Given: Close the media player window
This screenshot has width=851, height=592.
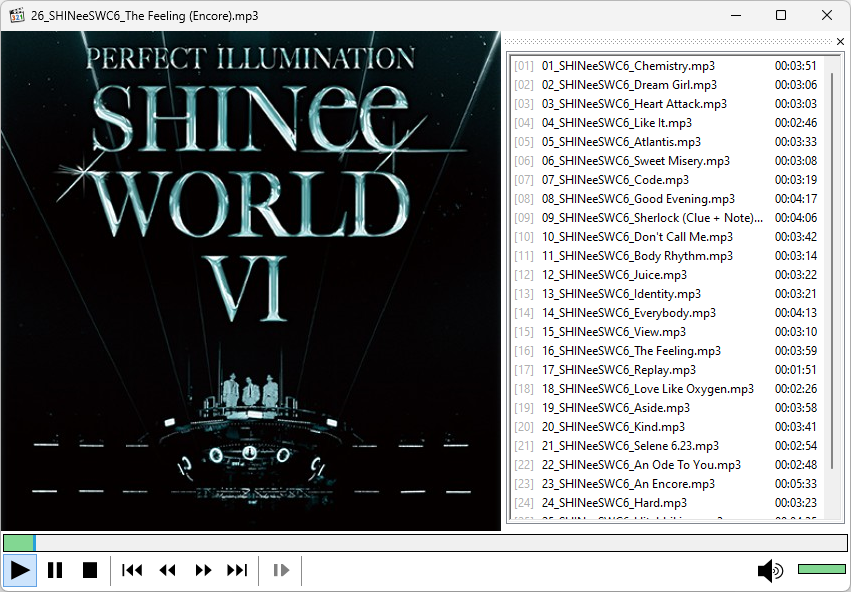Looking at the screenshot, I should [827, 15].
